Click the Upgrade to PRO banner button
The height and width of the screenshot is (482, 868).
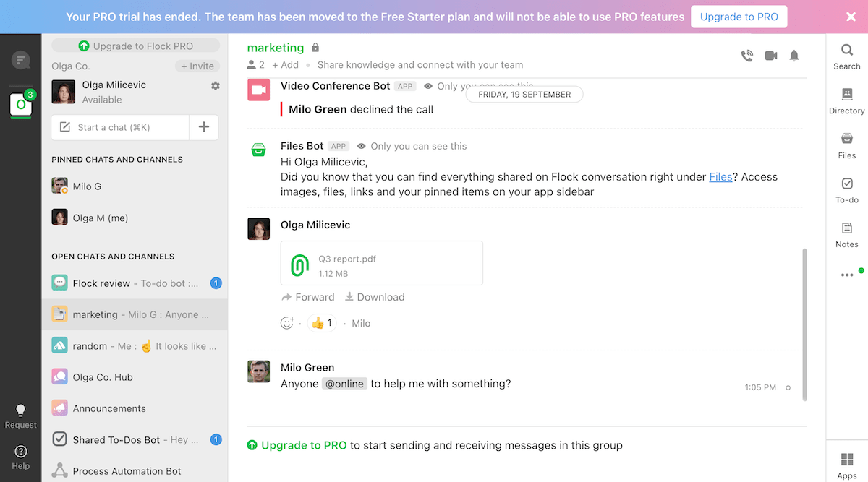[739, 17]
